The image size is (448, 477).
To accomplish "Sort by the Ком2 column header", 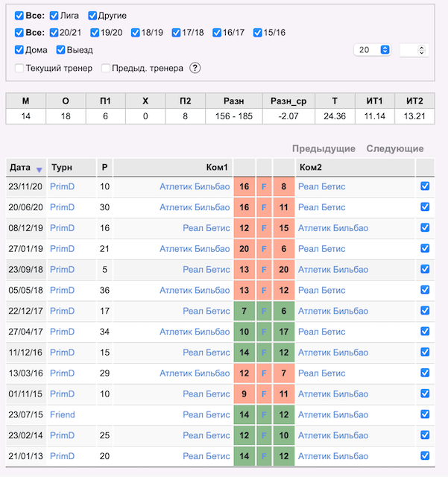I will [355, 167].
